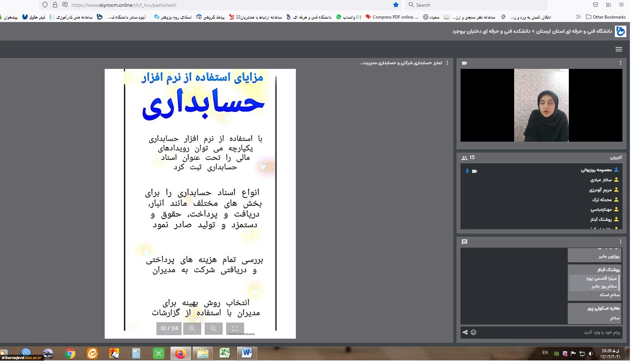Screen dimensions: 631x364
Task: Open Microsoft Word from the taskbar
Action: pyautogui.click(x=247, y=354)
